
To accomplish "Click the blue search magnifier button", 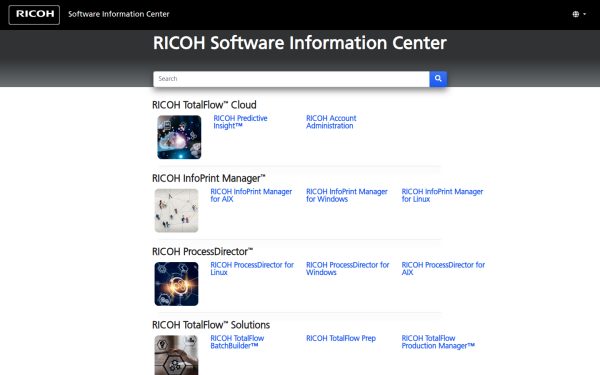I will tap(438, 79).
